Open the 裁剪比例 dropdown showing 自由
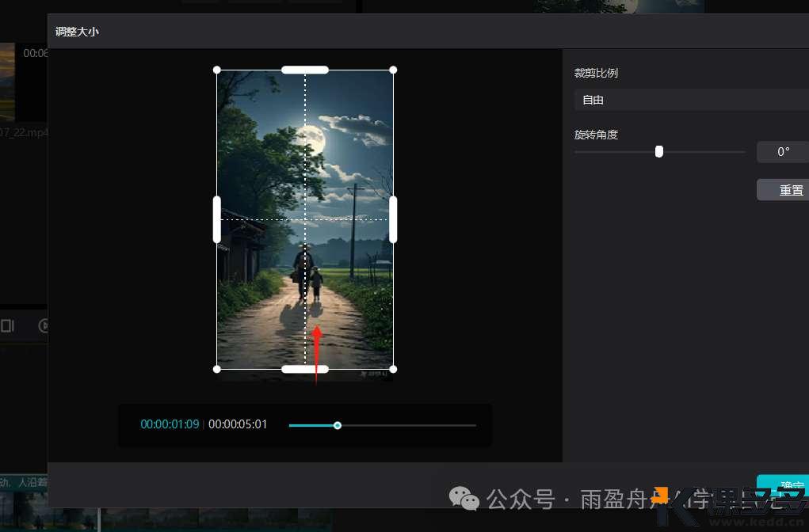 pyautogui.click(x=691, y=101)
